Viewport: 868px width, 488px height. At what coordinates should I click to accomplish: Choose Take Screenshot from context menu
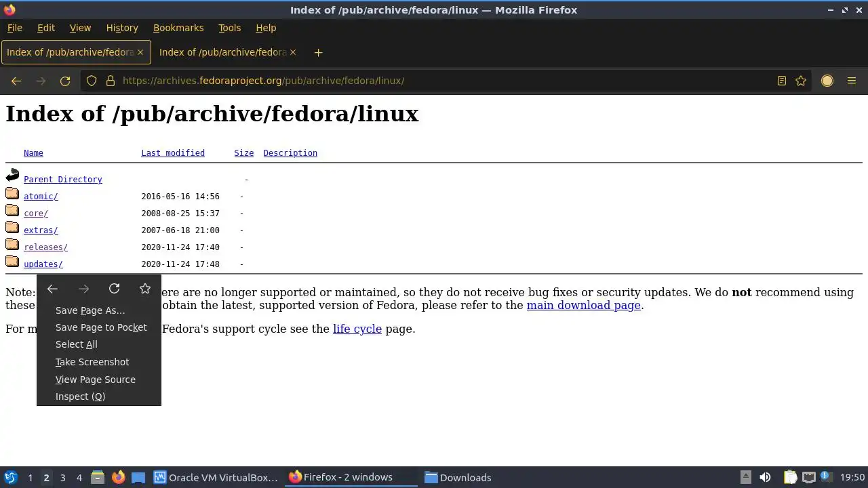(x=99, y=362)
